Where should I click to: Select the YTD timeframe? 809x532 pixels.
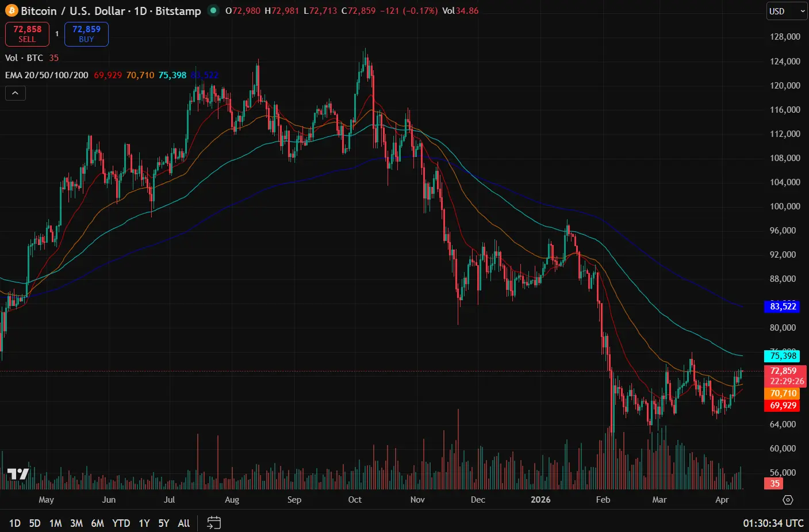(x=121, y=523)
